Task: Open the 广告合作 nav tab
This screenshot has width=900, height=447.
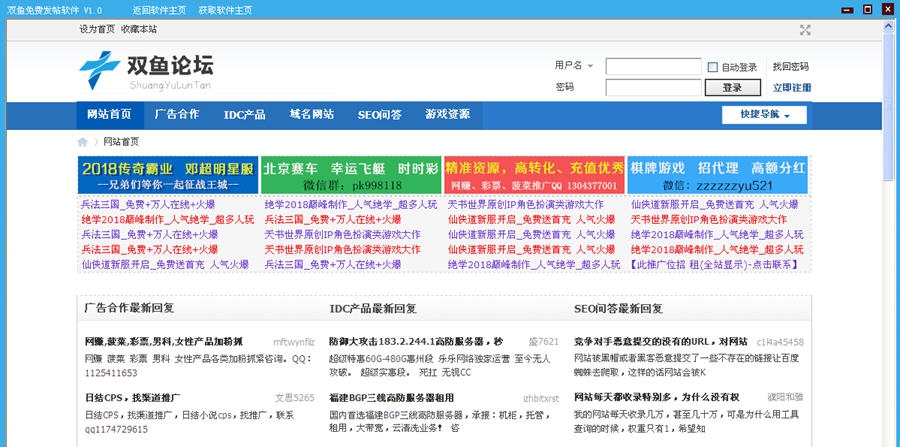Action: coord(177,114)
